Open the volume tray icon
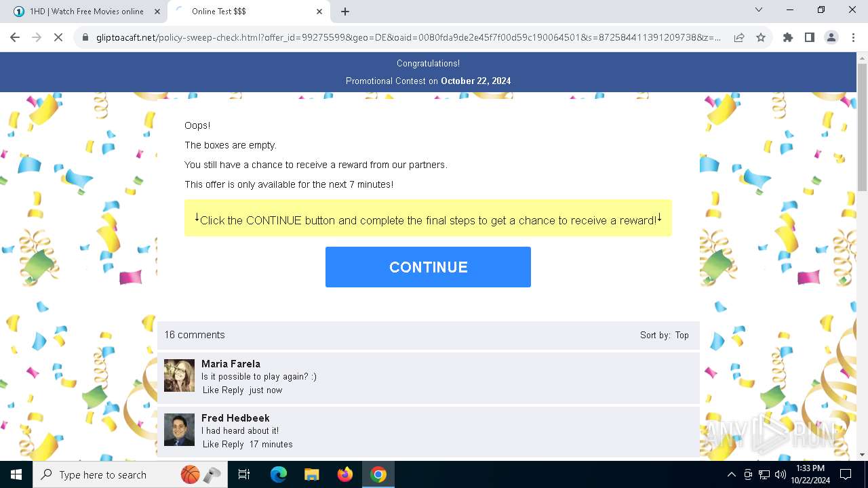Viewport: 868px width, 488px height. pyautogui.click(x=781, y=474)
